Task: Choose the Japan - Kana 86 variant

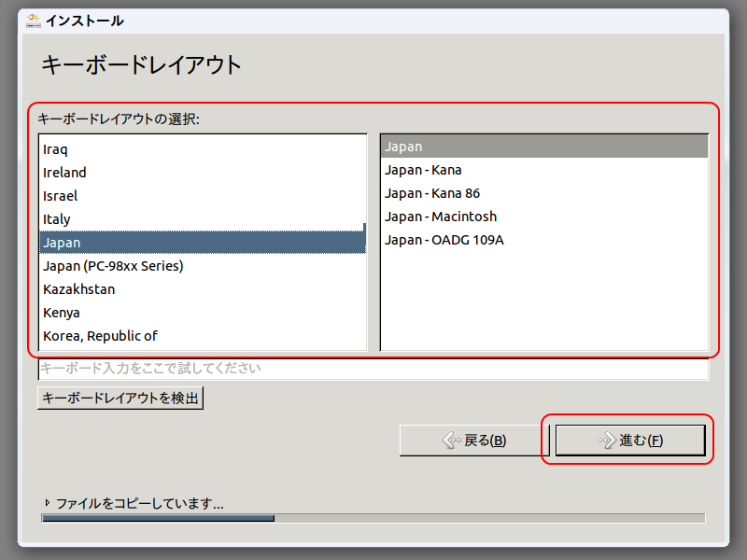Action: tap(544, 193)
